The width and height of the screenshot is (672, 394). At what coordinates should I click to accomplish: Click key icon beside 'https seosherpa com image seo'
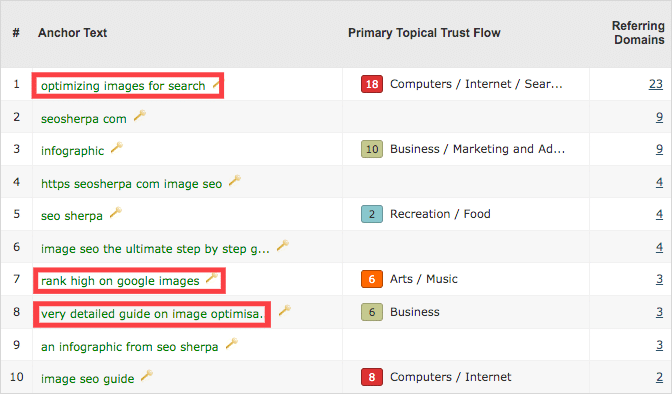tap(235, 181)
